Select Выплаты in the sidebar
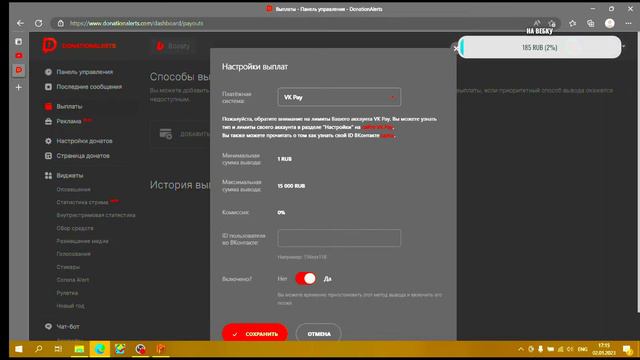The height and width of the screenshot is (360, 640). click(x=69, y=106)
